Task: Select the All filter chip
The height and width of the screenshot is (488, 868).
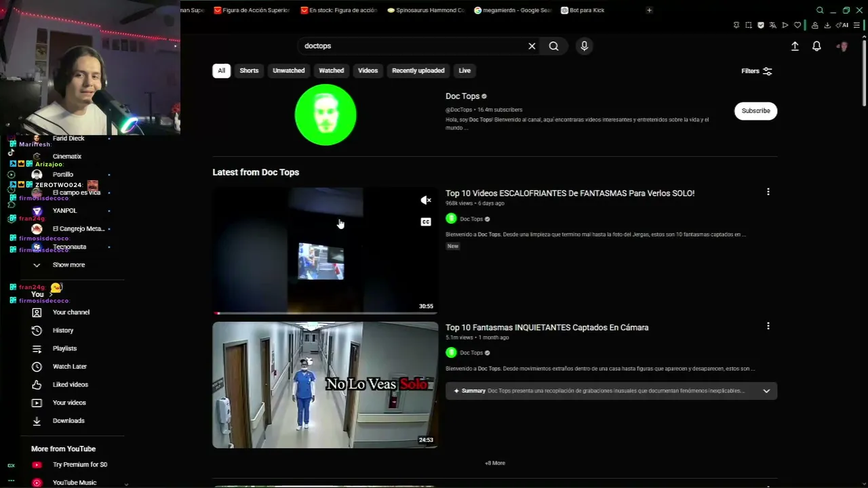Action: click(x=221, y=70)
